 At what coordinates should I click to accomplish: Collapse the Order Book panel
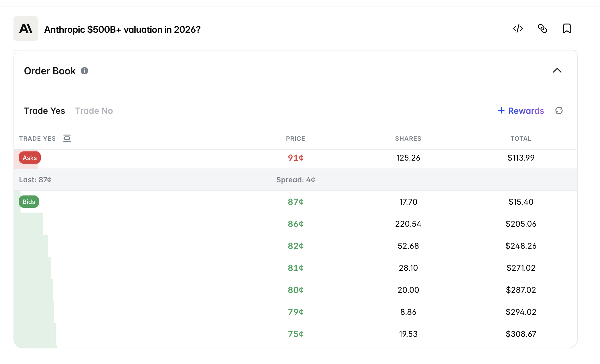pyautogui.click(x=557, y=71)
